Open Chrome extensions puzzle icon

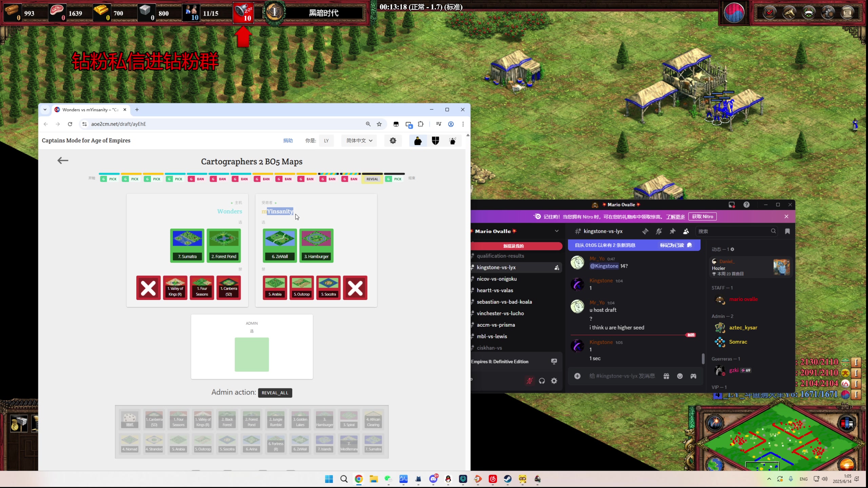coord(421,124)
